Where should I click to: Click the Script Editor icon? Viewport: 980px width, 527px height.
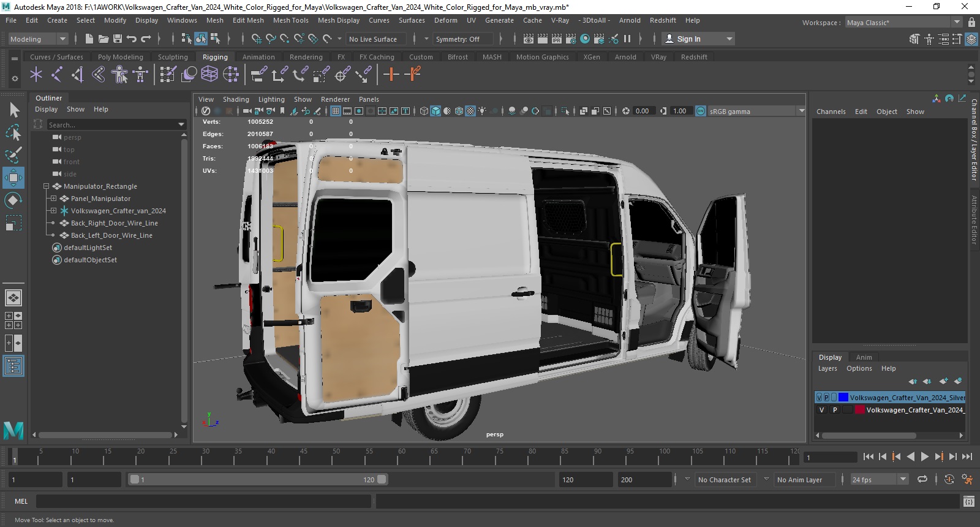click(968, 501)
